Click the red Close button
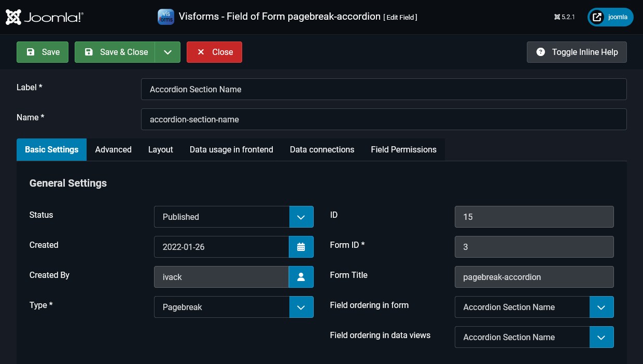 (214, 52)
